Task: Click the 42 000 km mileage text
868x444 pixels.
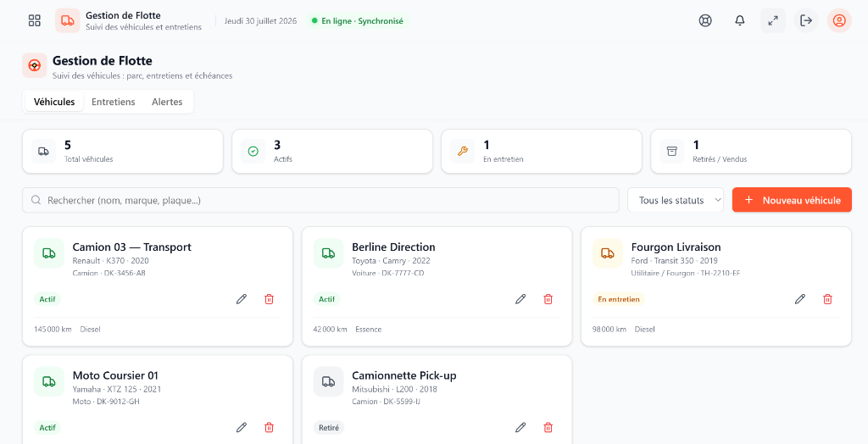Action: click(330, 330)
